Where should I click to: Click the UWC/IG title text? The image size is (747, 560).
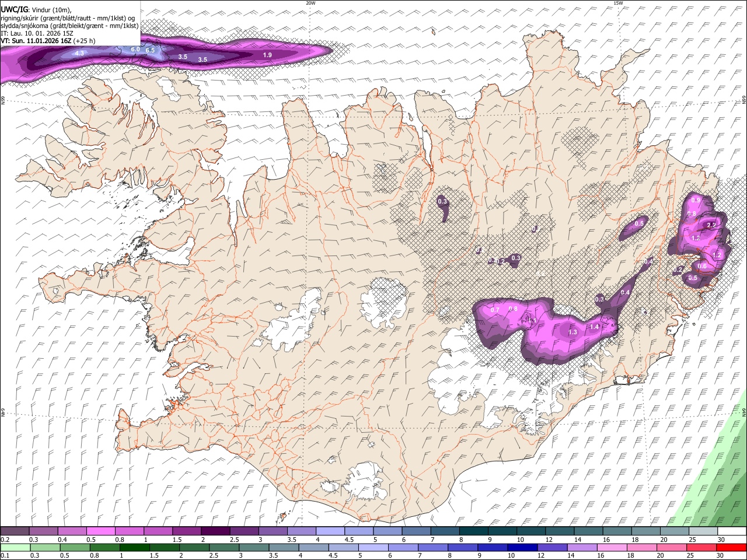[13, 9]
